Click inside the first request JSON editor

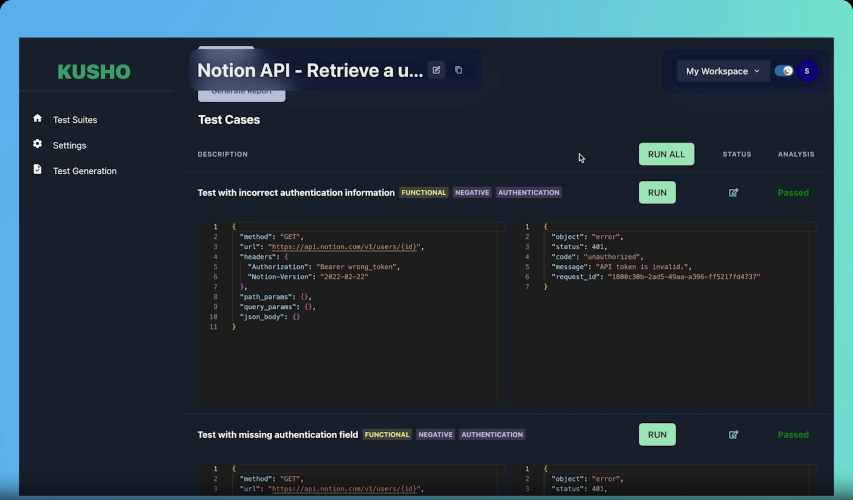[351, 313]
